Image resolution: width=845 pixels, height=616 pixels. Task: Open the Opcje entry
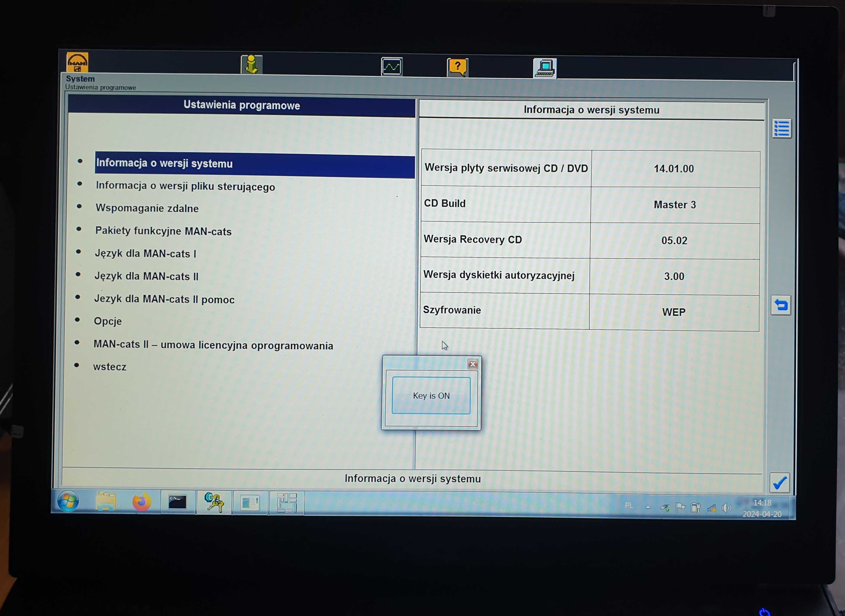[x=108, y=321]
